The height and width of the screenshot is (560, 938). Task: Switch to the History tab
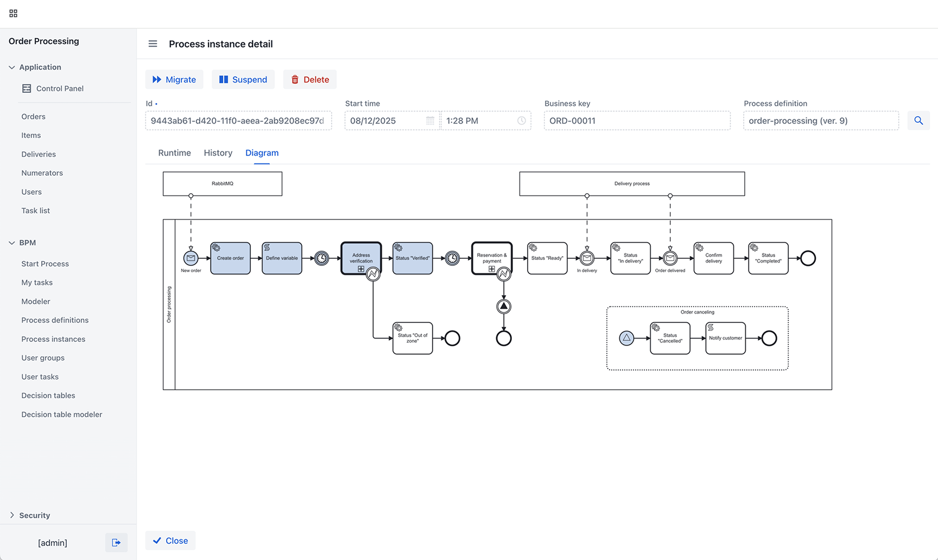[x=218, y=153]
